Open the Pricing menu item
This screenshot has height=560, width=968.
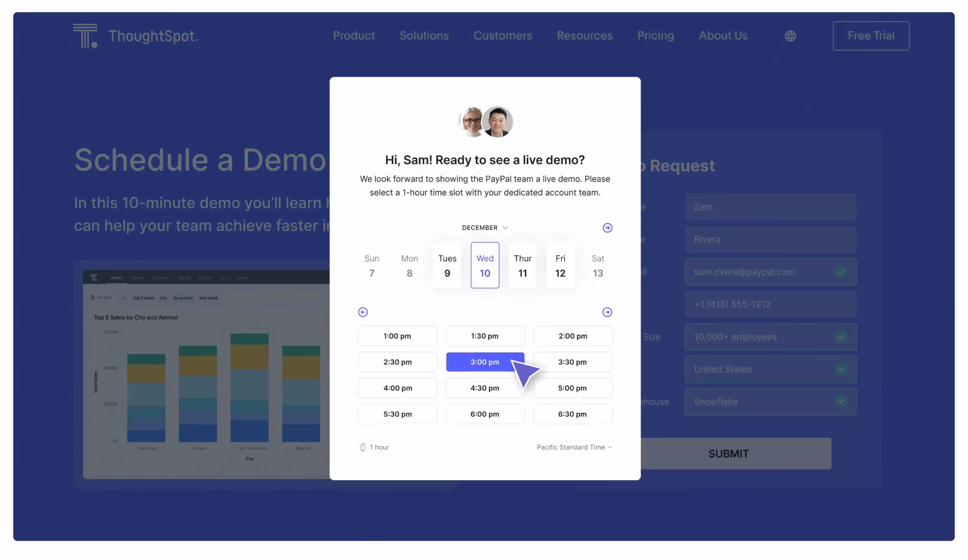655,36
